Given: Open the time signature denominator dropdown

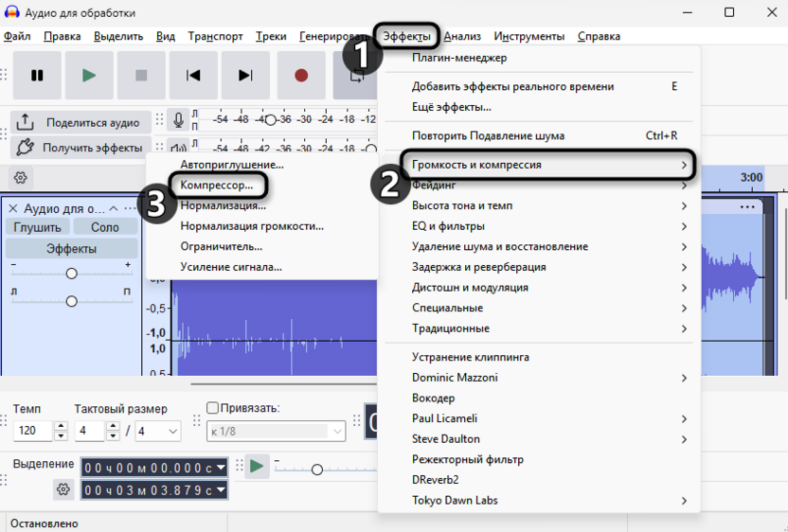Looking at the screenshot, I should coord(158,431).
